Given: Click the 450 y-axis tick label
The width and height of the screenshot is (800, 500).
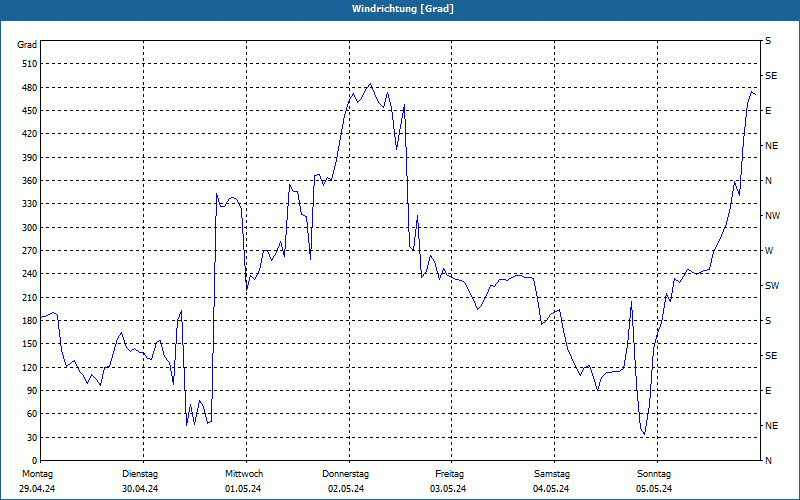Looking at the screenshot, I should tap(30, 111).
